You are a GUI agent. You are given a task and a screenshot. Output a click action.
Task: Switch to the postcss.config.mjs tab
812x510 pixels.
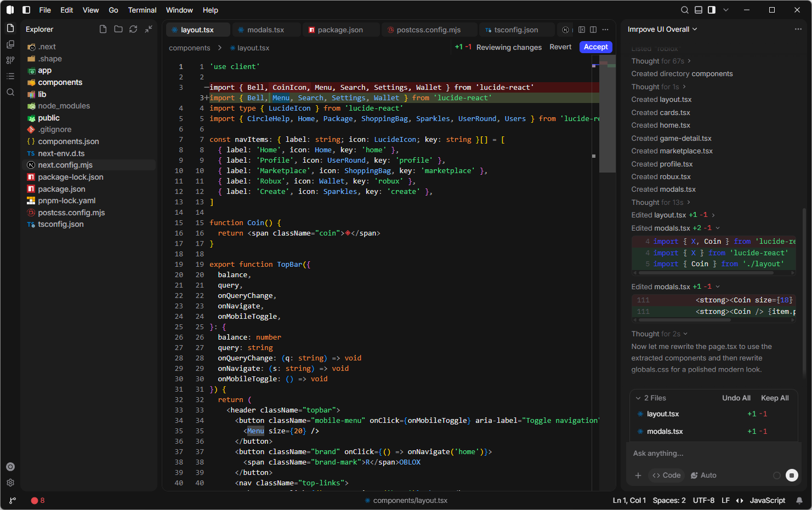[429, 30]
